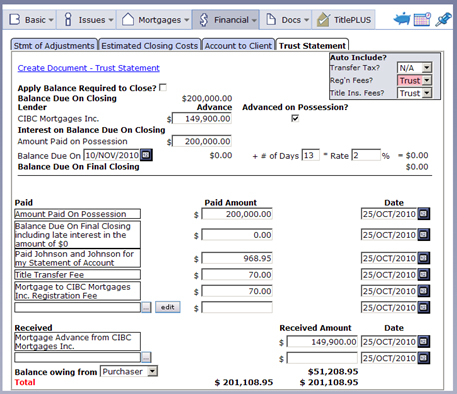Switch to Stmt of Adjustments tab

click(54, 45)
